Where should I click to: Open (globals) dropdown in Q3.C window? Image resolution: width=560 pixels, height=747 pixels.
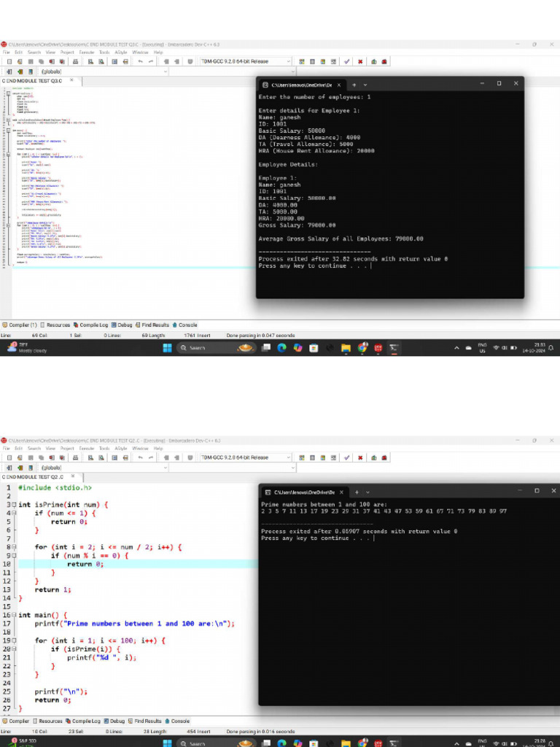point(104,71)
